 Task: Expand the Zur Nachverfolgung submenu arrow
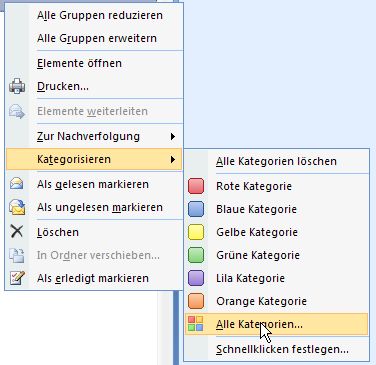coord(172,136)
